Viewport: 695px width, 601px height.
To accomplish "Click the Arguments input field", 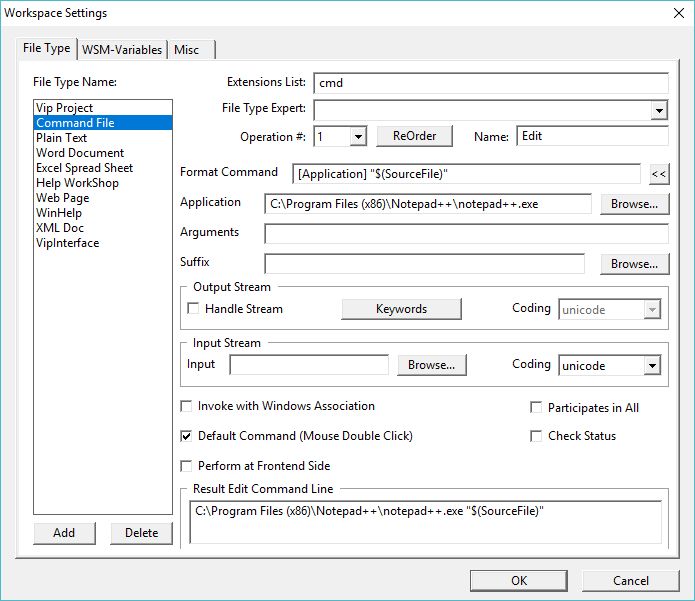I will 466,234.
